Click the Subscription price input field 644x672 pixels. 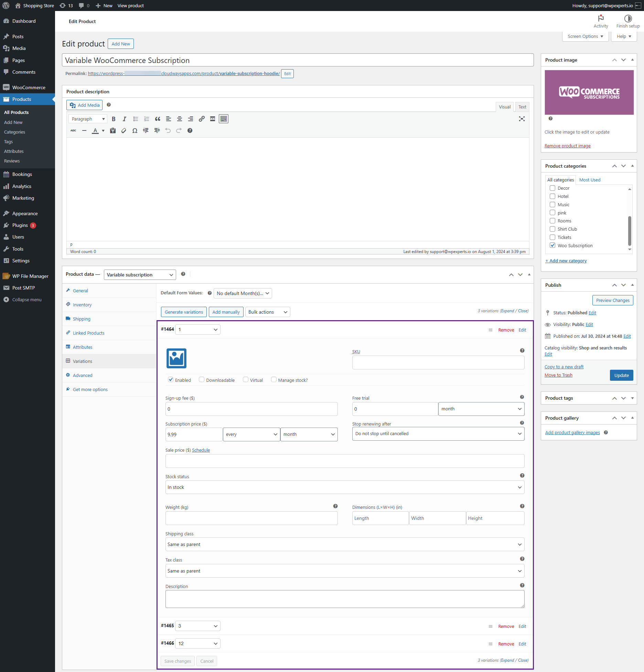194,434
